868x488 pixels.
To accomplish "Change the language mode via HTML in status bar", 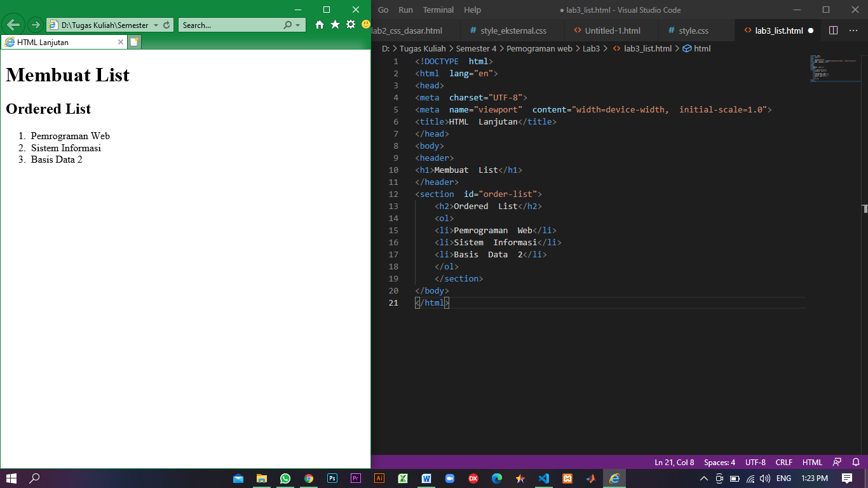I will pyautogui.click(x=812, y=462).
